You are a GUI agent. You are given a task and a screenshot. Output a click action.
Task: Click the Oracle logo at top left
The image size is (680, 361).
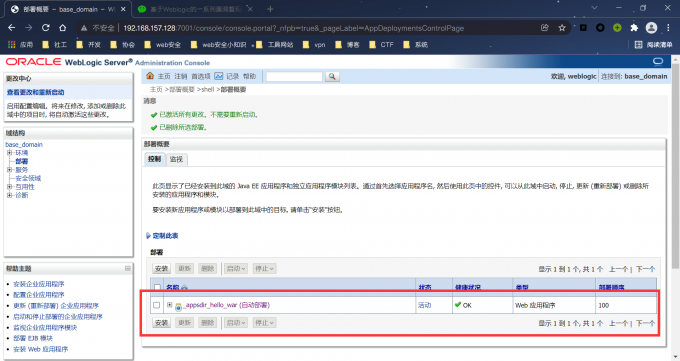pyautogui.click(x=33, y=62)
